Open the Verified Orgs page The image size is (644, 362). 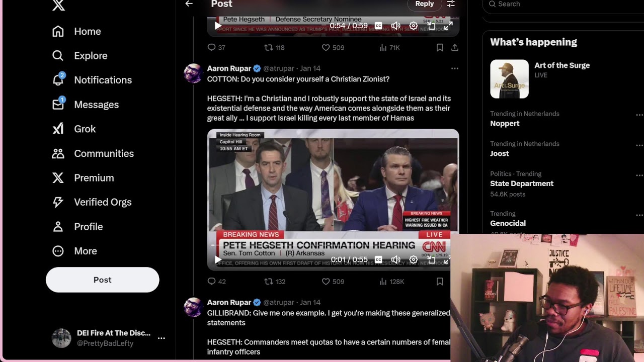click(x=103, y=202)
